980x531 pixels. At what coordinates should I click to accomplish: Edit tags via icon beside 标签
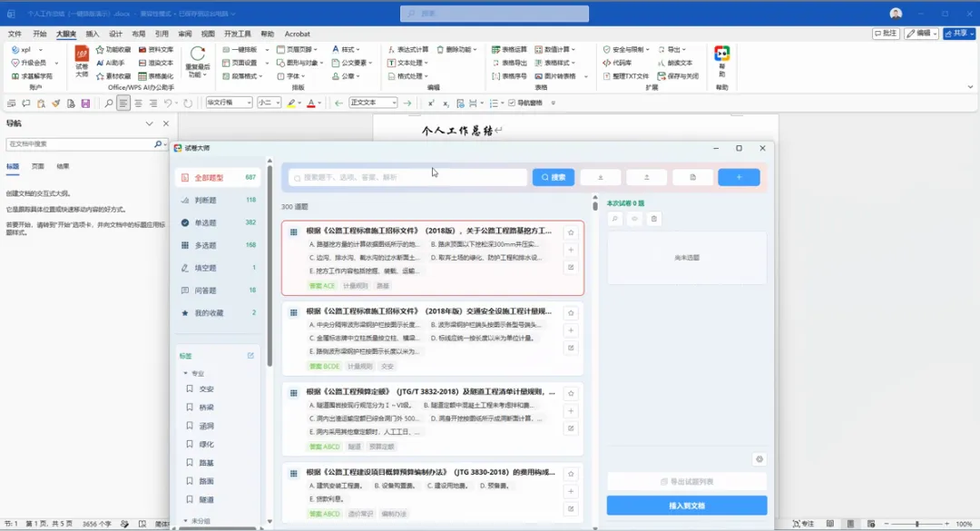tap(250, 356)
